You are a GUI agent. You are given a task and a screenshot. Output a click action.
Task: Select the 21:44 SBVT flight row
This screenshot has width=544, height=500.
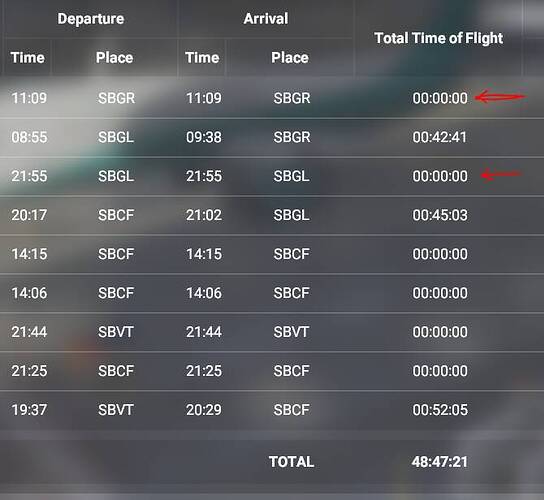click(272, 332)
